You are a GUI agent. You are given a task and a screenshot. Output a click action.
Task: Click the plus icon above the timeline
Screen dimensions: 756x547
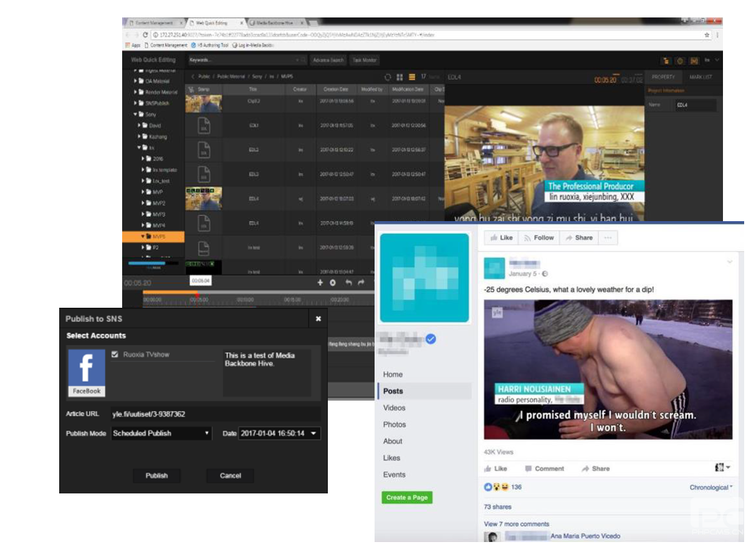click(x=320, y=283)
